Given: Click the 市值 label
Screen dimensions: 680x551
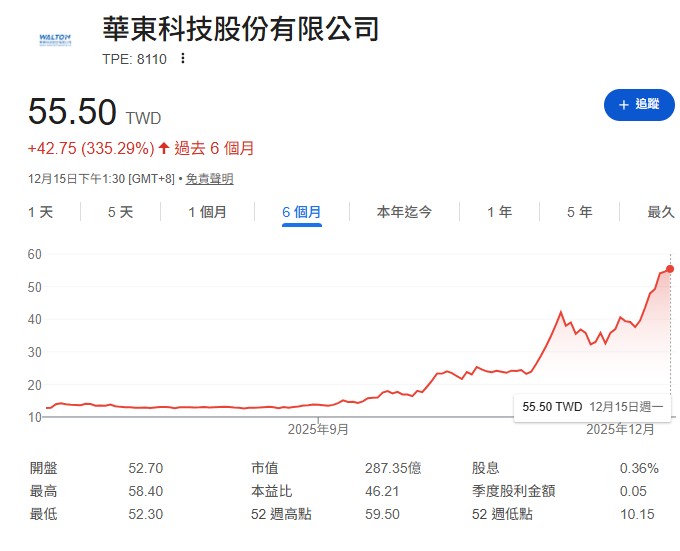Looking at the screenshot, I should [265, 468].
